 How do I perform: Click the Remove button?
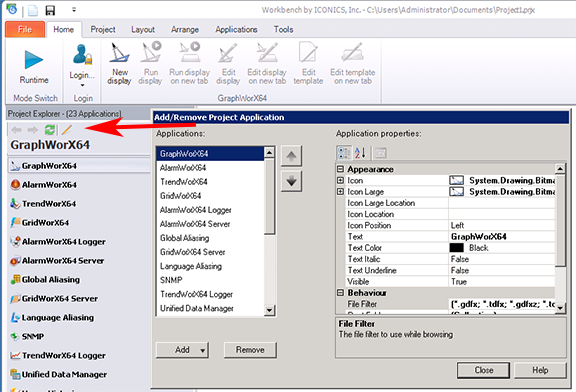click(x=250, y=350)
